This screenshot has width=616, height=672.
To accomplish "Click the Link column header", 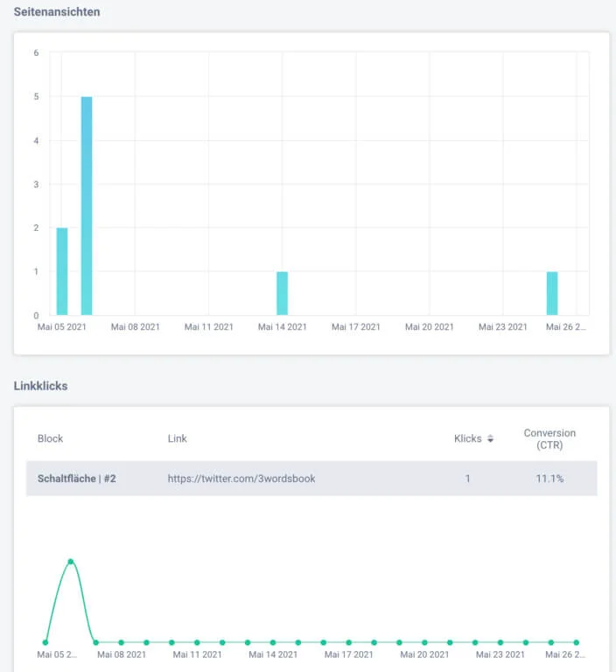I will coord(177,438).
